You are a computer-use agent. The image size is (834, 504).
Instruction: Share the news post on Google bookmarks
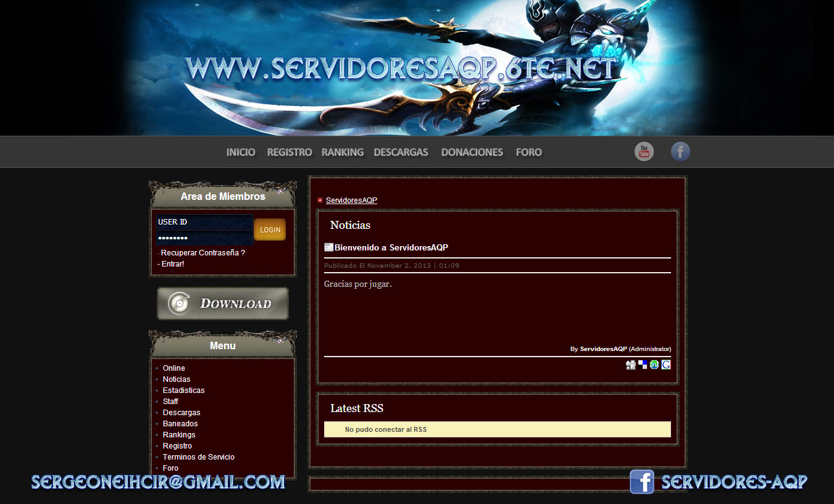666,365
